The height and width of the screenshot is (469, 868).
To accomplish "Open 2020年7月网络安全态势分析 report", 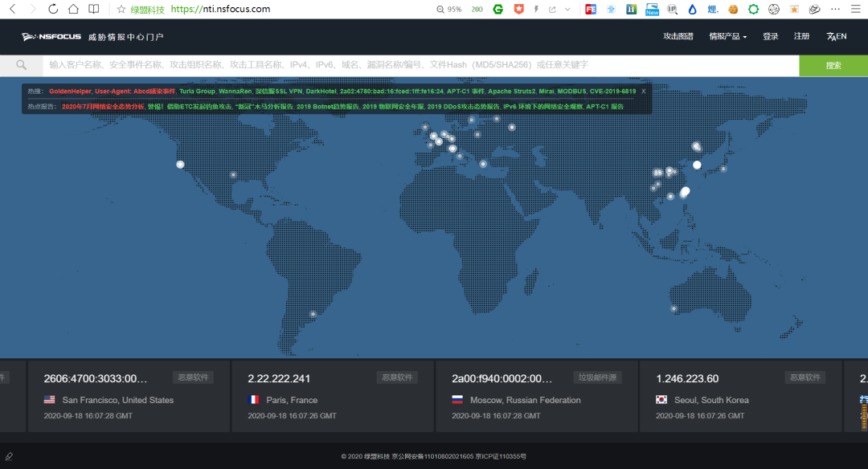I will click(x=102, y=107).
